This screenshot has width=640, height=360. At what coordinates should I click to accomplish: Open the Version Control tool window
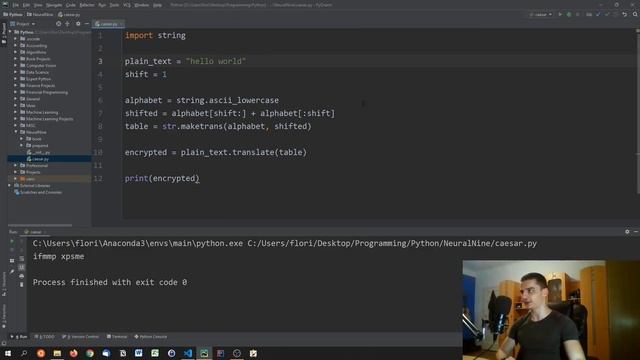tap(80, 337)
